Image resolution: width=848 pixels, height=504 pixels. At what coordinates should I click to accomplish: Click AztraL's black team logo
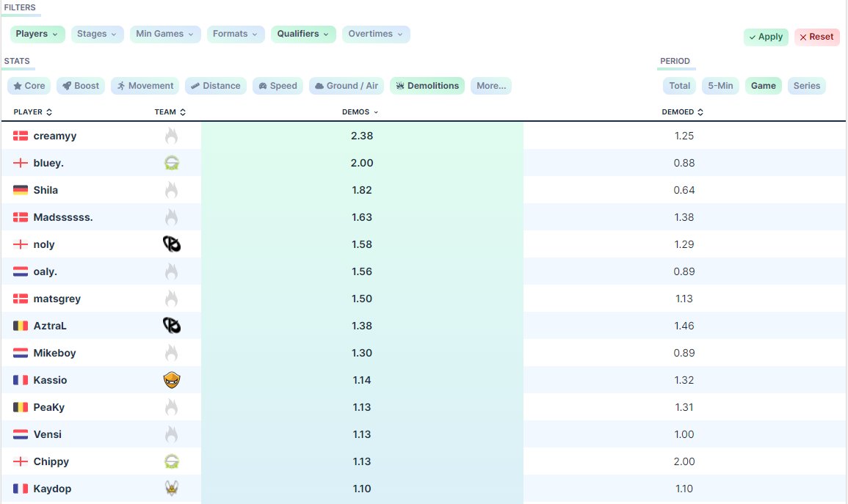(172, 326)
